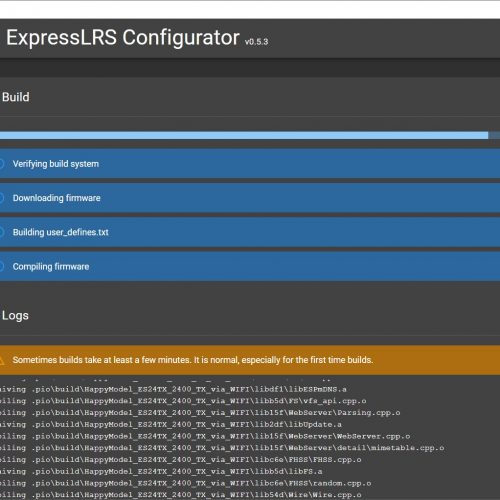Image resolution: width=500 pixels, height=500 pixels.
Task: Click the log line ending libESPmDNS.a
Action: point(173,389)
